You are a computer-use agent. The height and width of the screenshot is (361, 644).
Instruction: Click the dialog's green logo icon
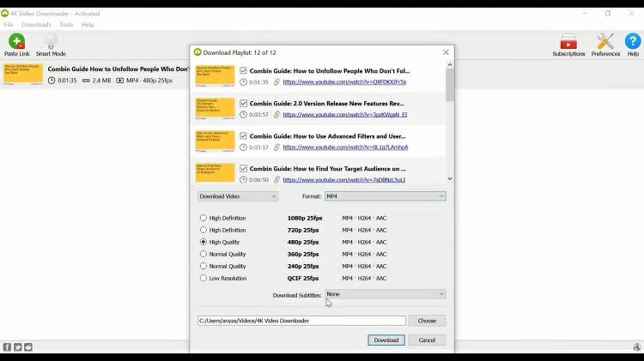197,52
